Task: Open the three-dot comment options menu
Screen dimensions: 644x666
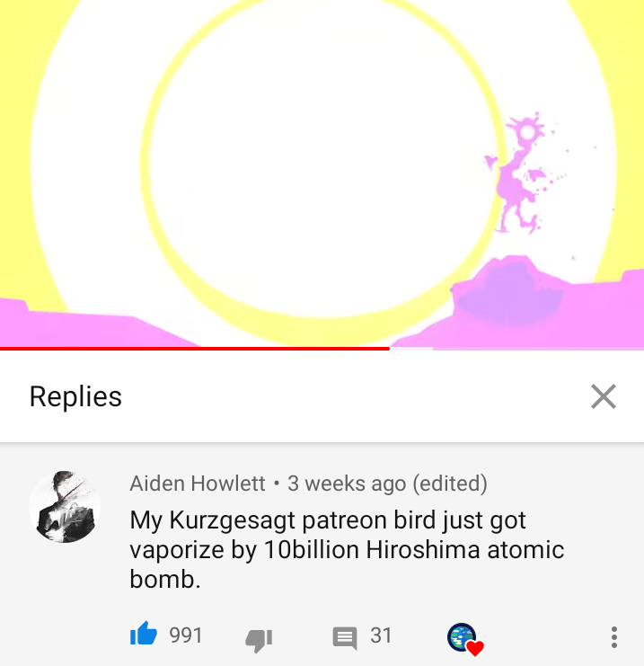Action: 613,636
